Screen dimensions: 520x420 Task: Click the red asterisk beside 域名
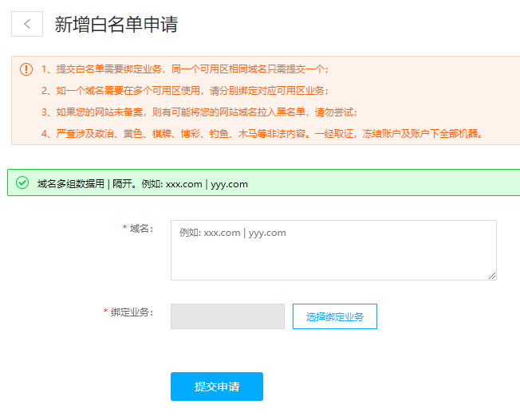125,229
